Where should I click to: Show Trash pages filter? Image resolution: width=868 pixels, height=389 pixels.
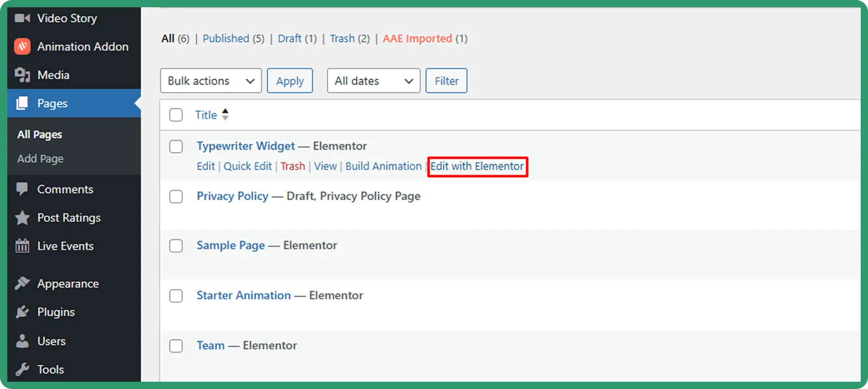[342, 38]
